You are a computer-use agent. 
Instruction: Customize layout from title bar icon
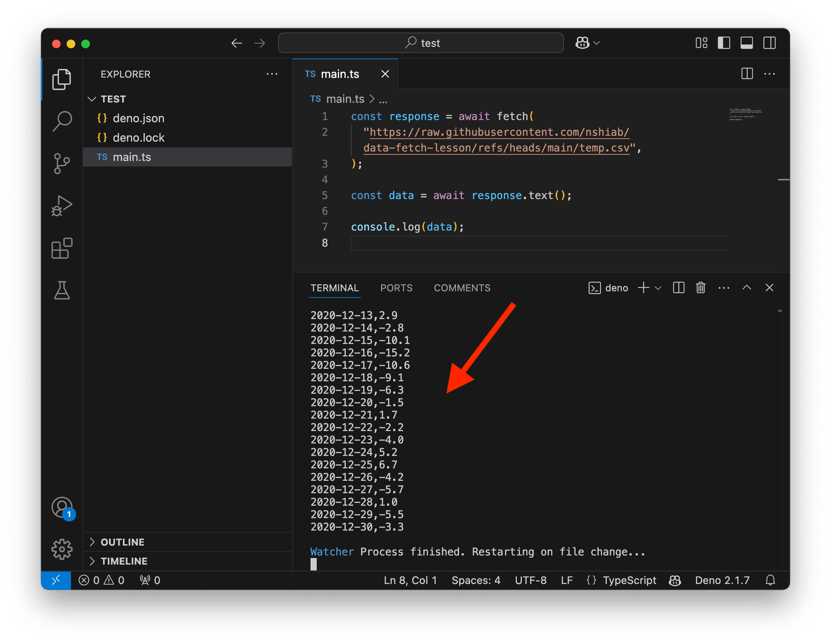[701, 43]
